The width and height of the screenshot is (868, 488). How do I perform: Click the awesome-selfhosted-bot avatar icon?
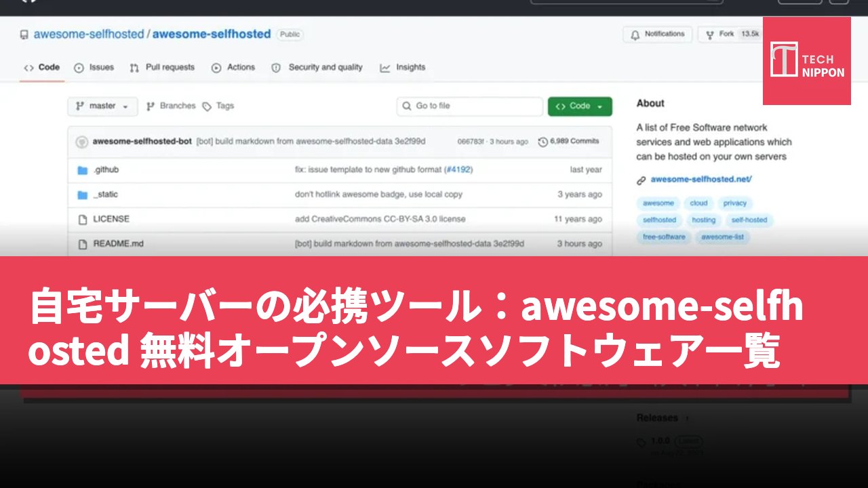81,142
